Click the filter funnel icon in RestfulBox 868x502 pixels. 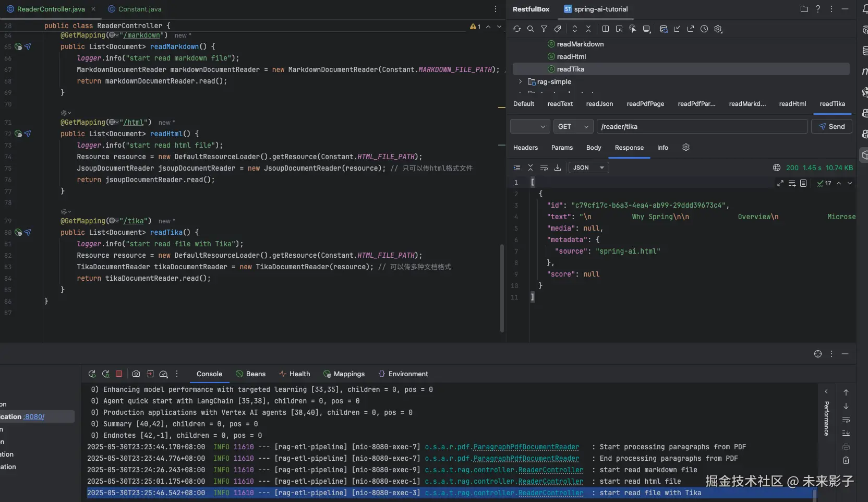click(x=544, y=29)
